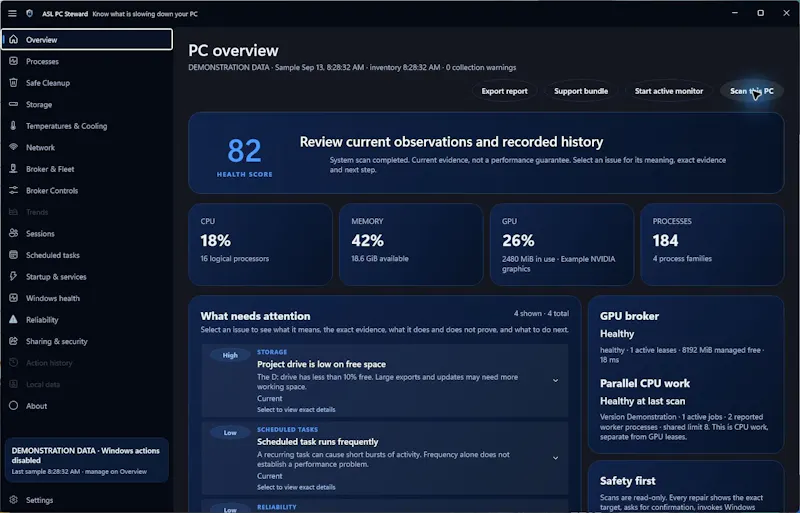The width and height of the screenshot is (800, 513).
Task: Open the hamburger navigation menu
Action: pos(12,14)
